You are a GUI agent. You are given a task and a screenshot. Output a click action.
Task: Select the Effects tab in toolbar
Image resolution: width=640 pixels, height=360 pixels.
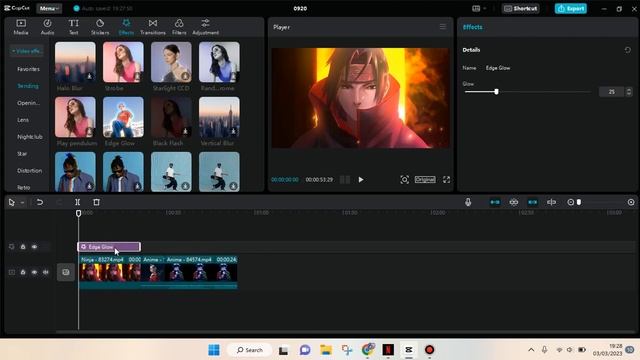pos(126,27)
